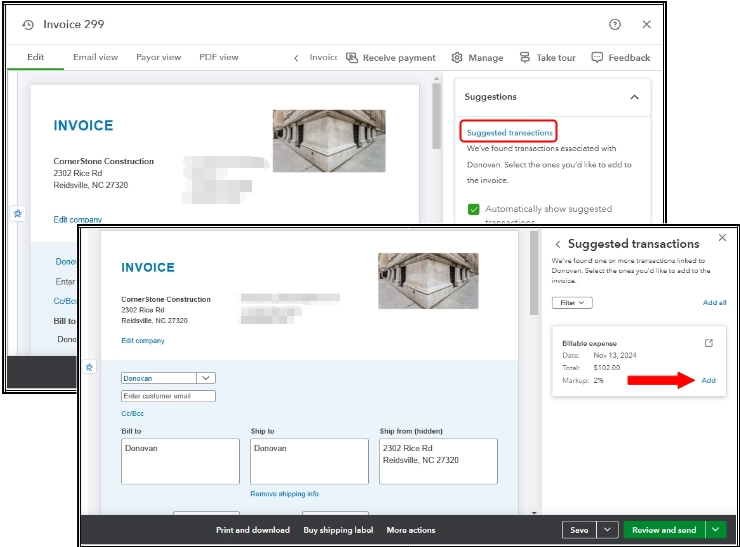This screenshot has width=740, height=547.
Task: Switch to the Edit tab
Action: (x=35, y=57)
